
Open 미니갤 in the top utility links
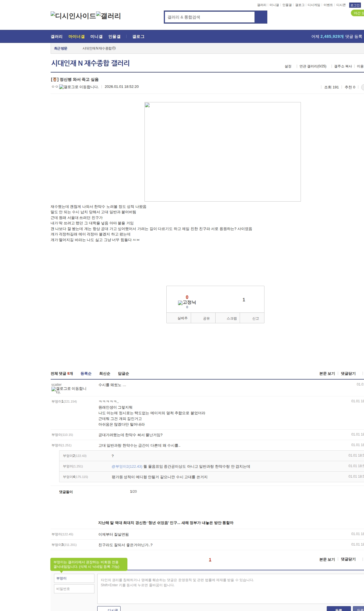pos(274,5)
